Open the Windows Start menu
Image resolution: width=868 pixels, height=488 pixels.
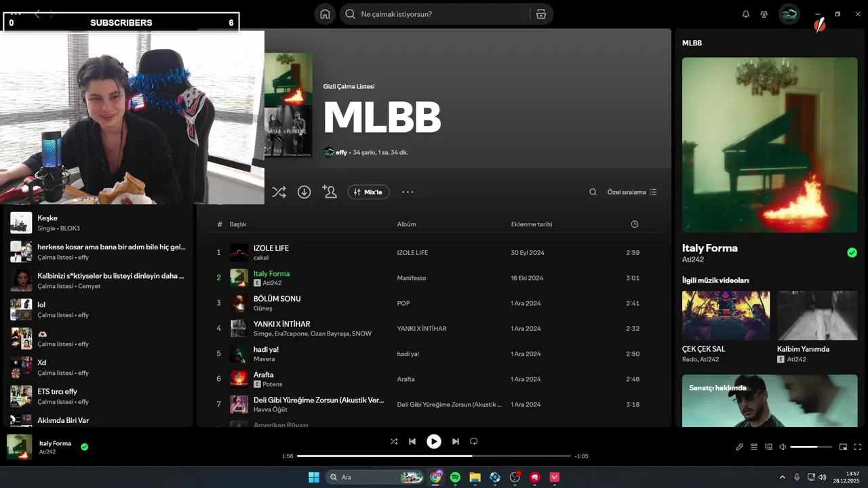coord(314,477)
